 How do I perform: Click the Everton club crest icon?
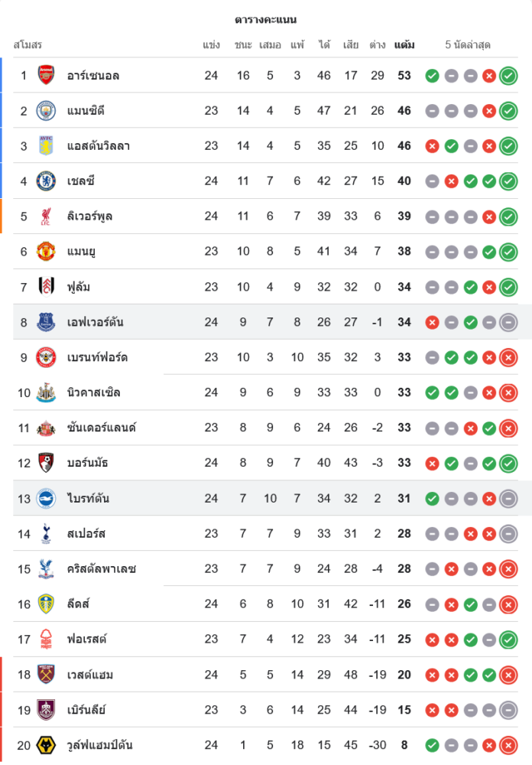point(47,322)
